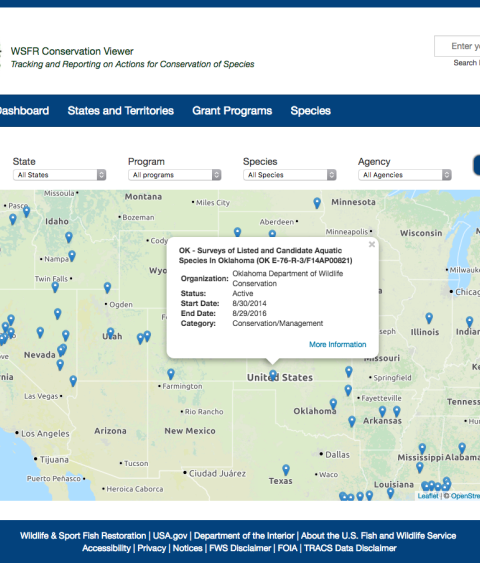Click the search input field at top
The height and width of the screenshot is (563, 480).
pyautogui.click(x=457, y=46)
